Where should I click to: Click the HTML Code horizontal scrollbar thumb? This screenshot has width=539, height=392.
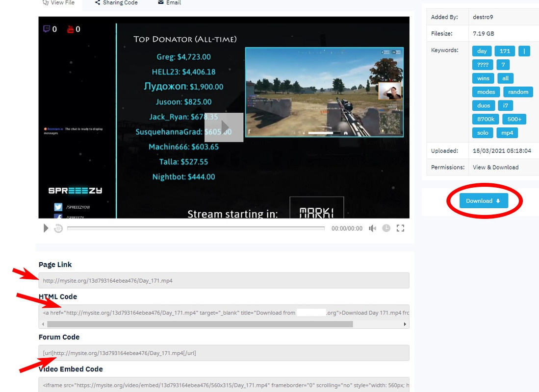pyautogui.click(x=200, y=324)
